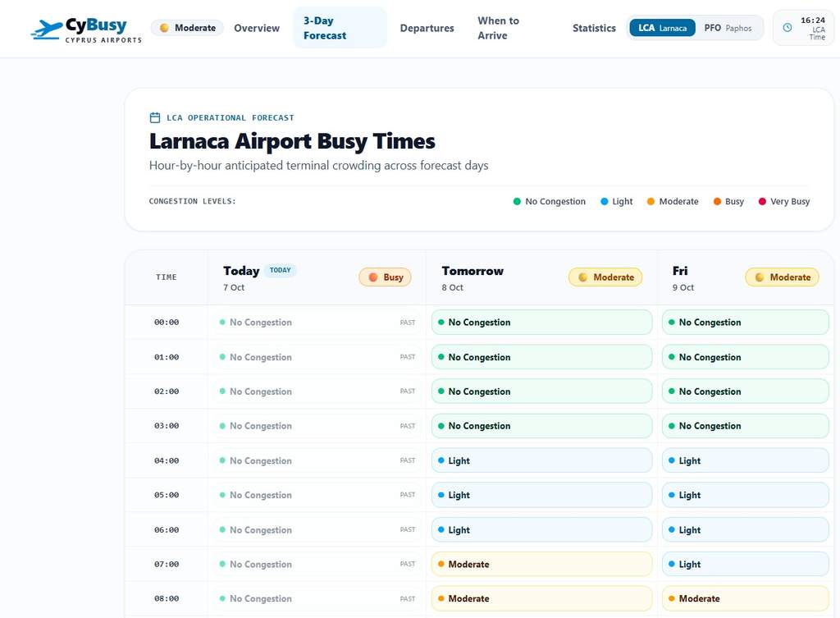Switch airport to PFO Paphos

click(x=728, y=28)
